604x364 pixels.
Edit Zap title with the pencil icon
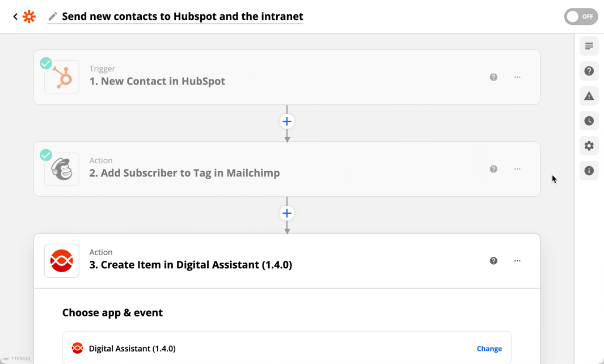tap(53, 16)
